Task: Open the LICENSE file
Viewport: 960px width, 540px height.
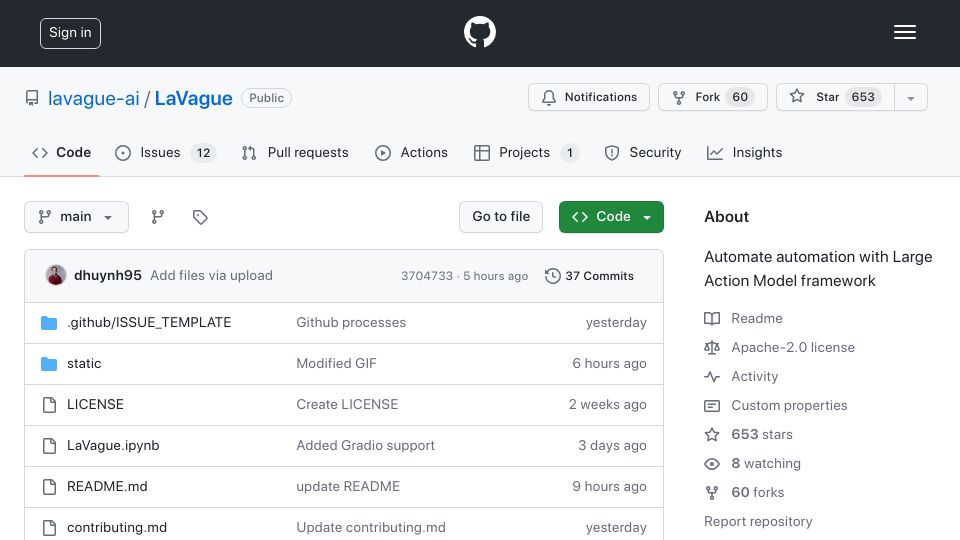Action: point(95,405)
